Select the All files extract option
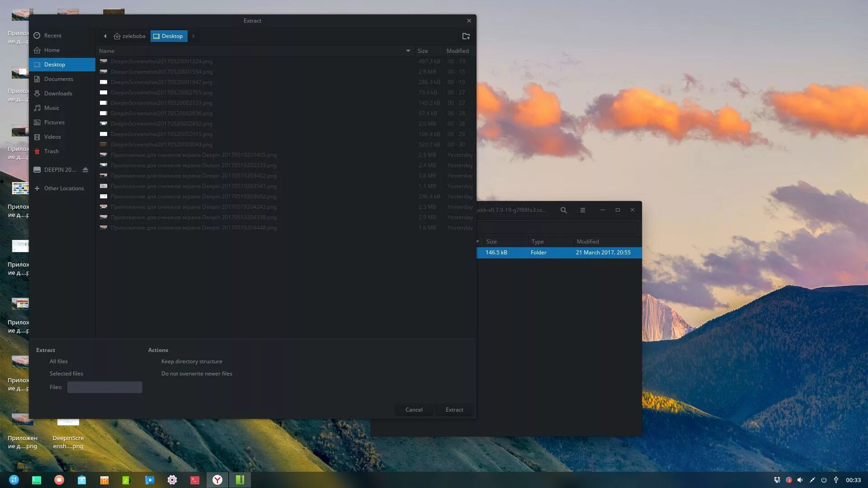 58,361
